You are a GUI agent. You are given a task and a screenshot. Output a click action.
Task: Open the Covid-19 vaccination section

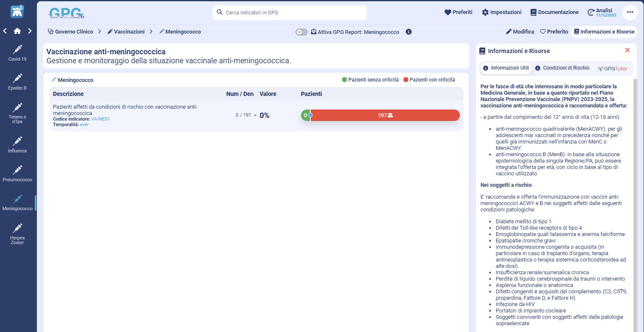[17, 53]
